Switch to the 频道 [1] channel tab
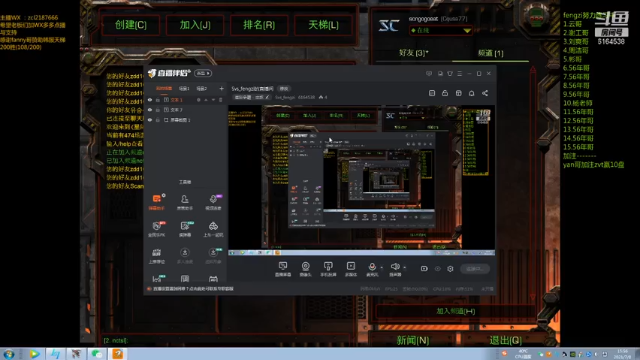This screenshot has width=640, height=360. 490,53
